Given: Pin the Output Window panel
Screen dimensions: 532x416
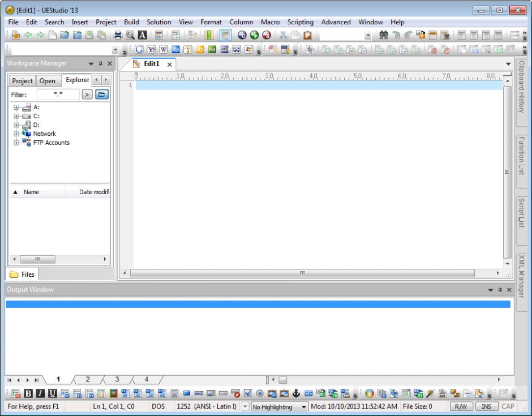Looking at the screenshot, I should (500, 290).
